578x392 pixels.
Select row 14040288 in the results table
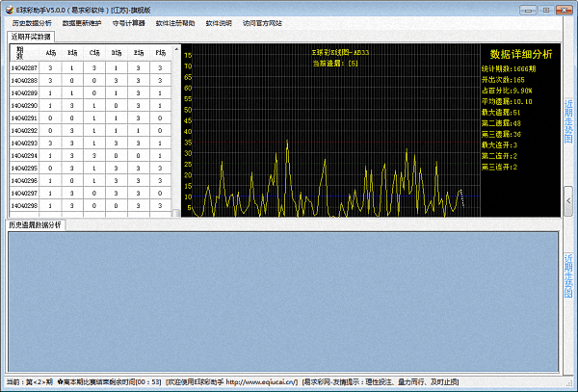[91, 80]
